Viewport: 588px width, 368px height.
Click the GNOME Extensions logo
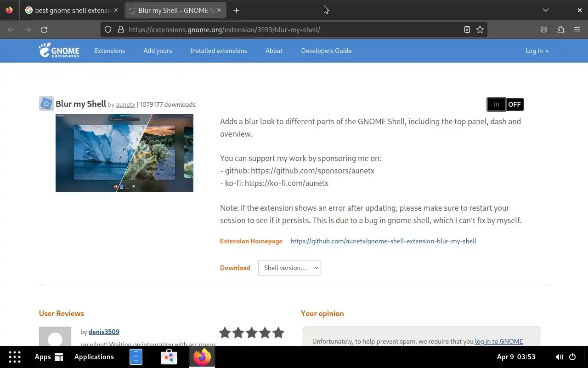[x=59, y=51]
